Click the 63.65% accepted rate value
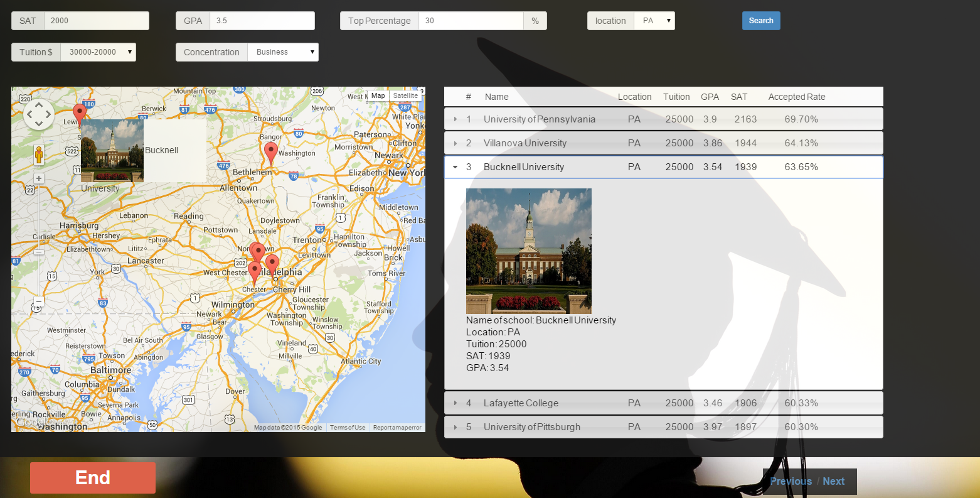The width and height of the screenshot is (980, 498). point(801,167)
